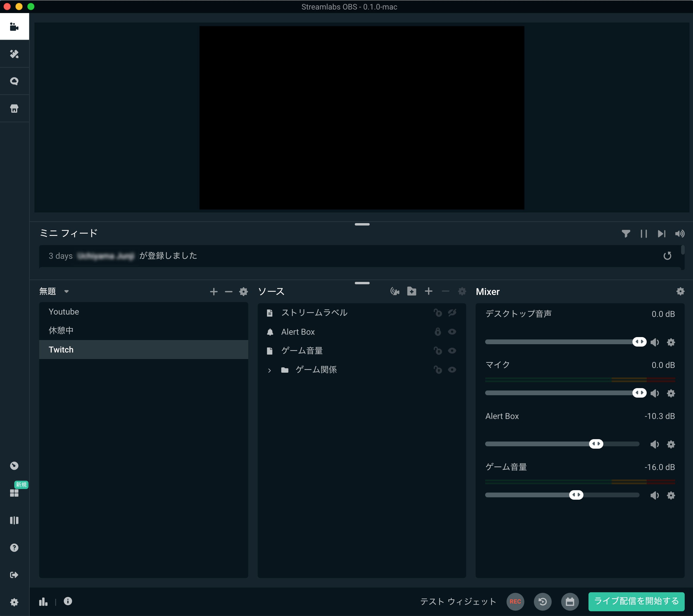Mute デスクトップ音声 in Mixer
The height and width of the screenshot is (616, 693).
pos(655,342)
